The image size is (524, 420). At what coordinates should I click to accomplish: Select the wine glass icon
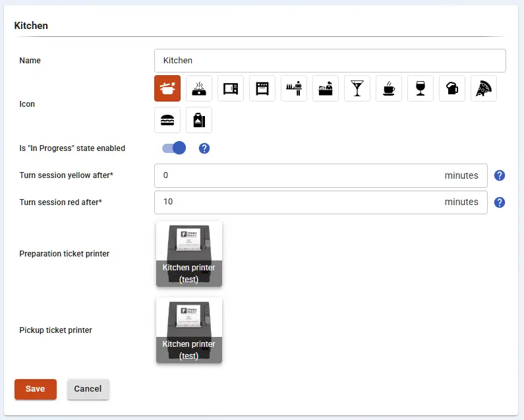pos(421,88)
